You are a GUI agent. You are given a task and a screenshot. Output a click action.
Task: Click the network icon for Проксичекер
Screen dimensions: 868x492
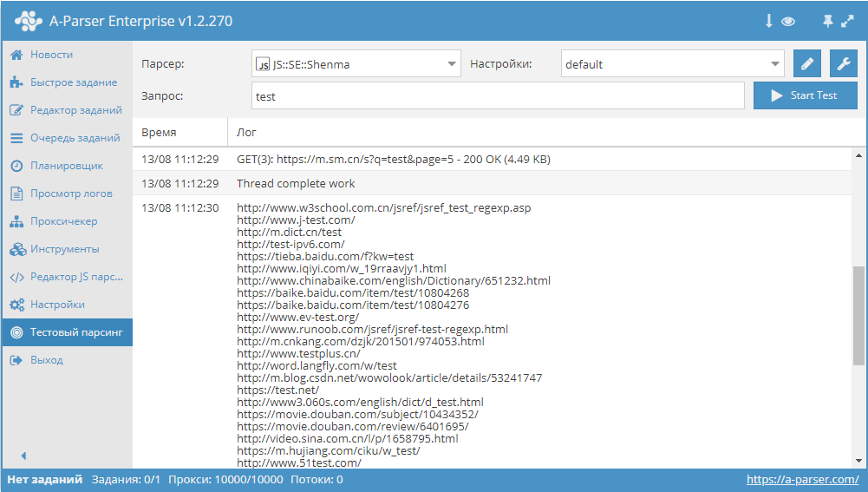coord(16,221)
